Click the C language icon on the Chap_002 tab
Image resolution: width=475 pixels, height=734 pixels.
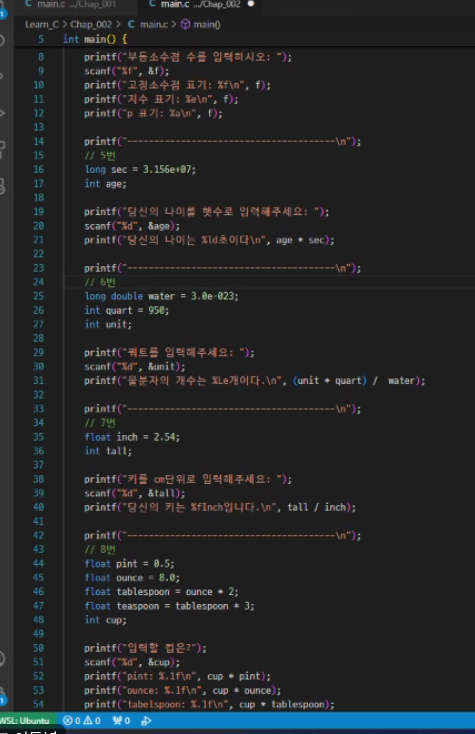tap(152, 4)
